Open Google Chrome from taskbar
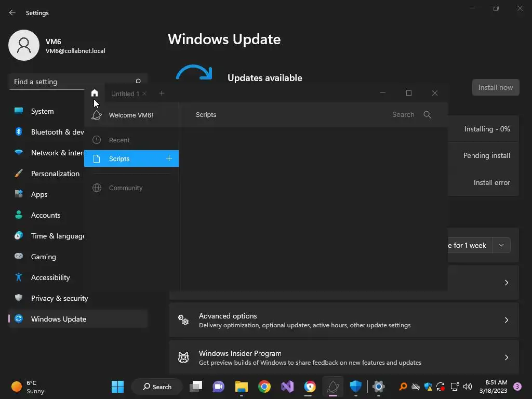The height and width of the screenshot is (399, 532). point(264,387)
